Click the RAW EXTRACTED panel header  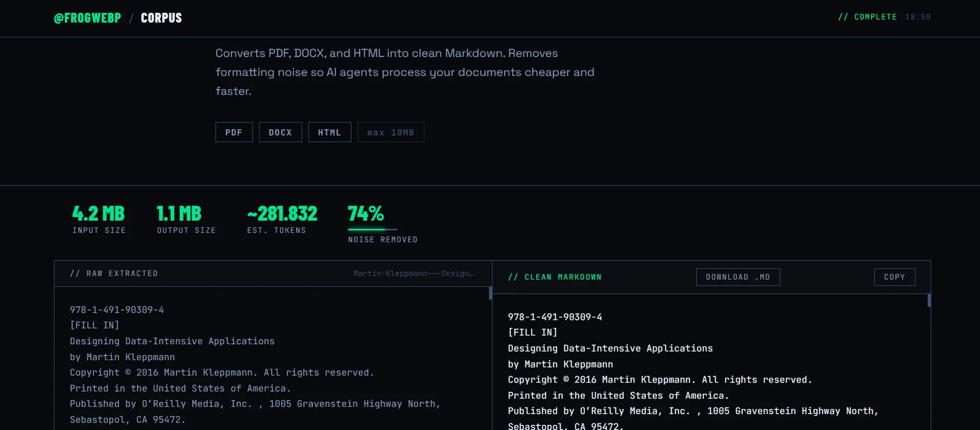[114, 273]
